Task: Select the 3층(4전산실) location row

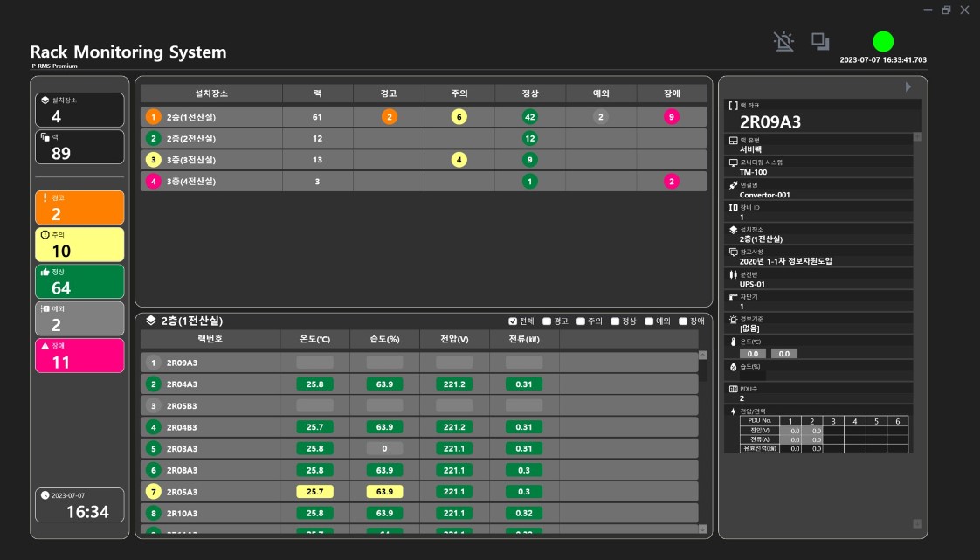Action: pos(424,181)
